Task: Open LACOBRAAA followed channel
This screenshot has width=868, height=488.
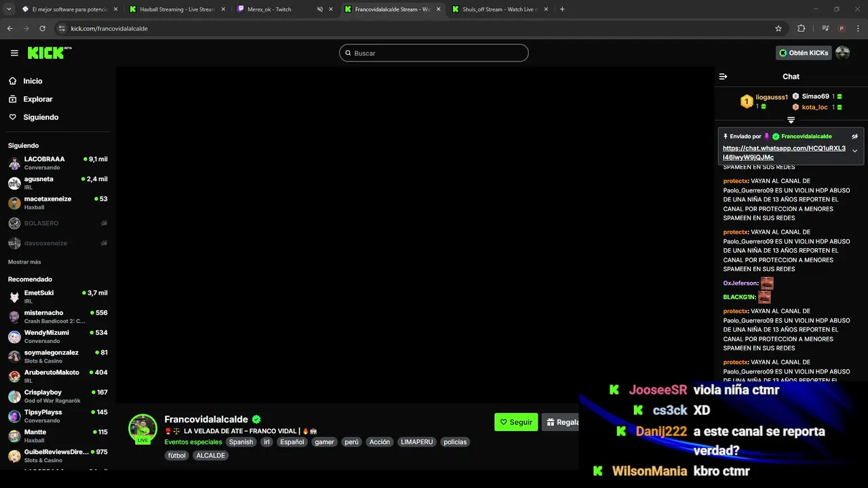Action: [x=58, y=163]
